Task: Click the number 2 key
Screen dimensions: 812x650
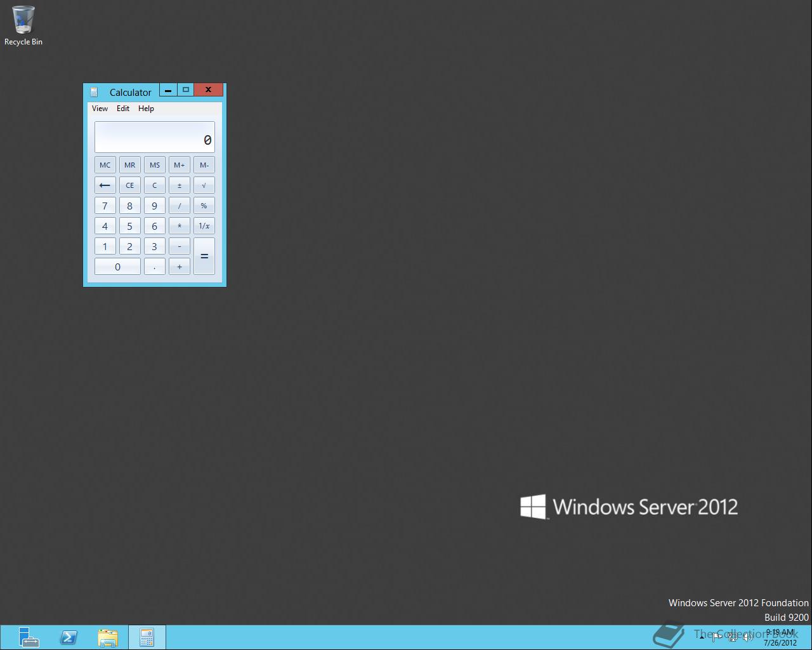Action: coord(130,246)
